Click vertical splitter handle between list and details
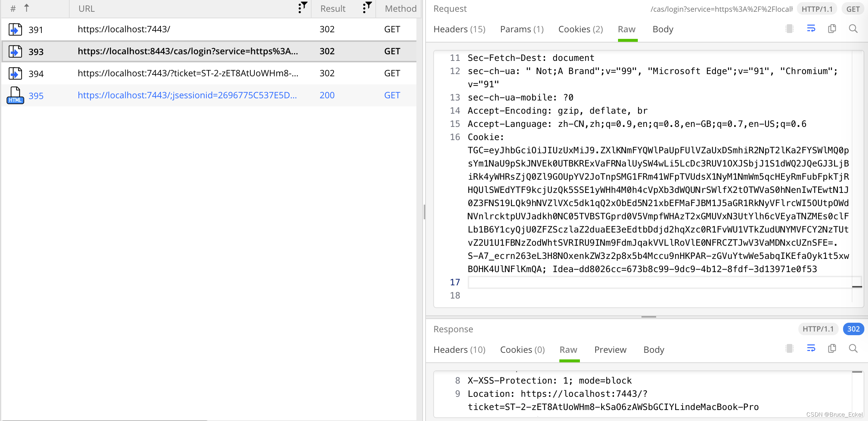The width and height of the screenshot is (868, 421). pyautogui.click(x=424, y=212)
